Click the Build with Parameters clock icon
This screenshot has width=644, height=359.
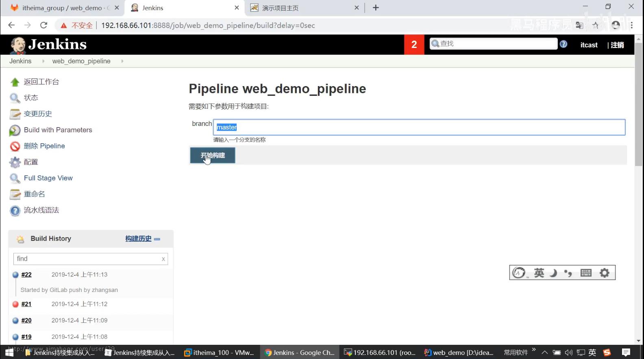pyautogui.click(x=15, y=130)
